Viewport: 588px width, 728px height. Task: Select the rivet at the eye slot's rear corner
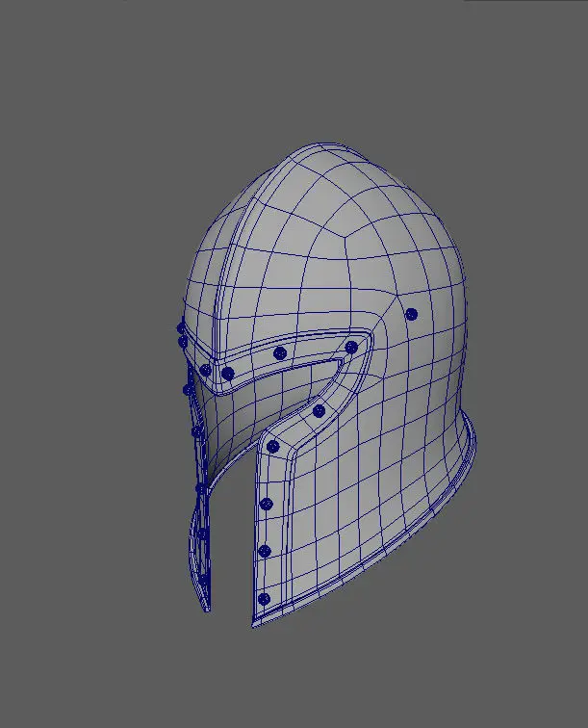point(351,347)
